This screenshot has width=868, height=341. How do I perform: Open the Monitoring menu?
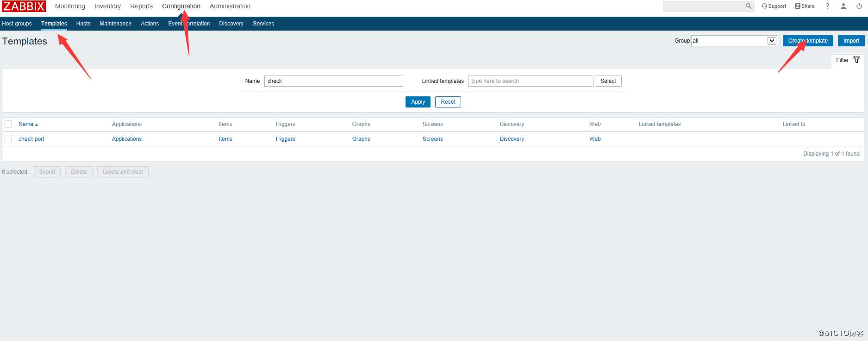pyautogui.click(x=70, y=6)
